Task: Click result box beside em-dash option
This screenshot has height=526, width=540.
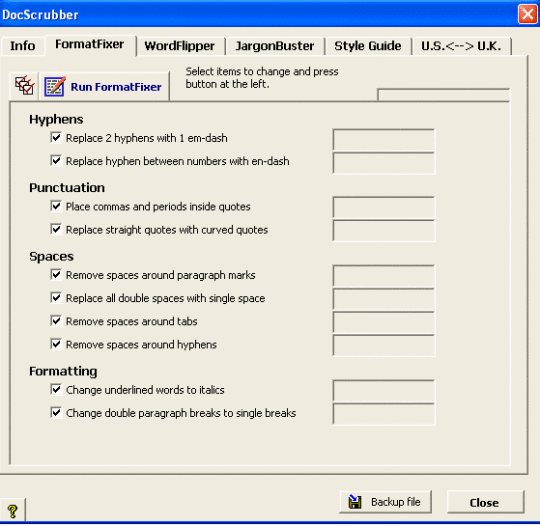Action: tap(384, 140)
